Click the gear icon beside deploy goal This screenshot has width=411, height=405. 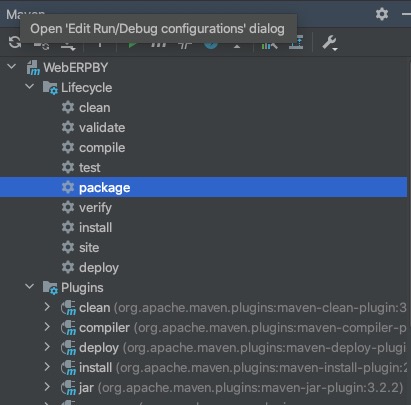point(68,267)
